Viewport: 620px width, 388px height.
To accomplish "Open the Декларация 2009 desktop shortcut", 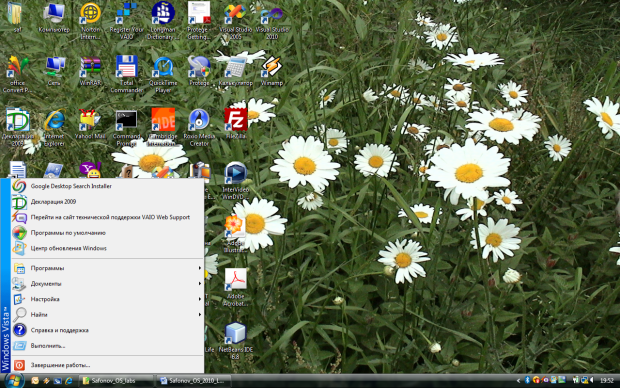I will (18, 127).
